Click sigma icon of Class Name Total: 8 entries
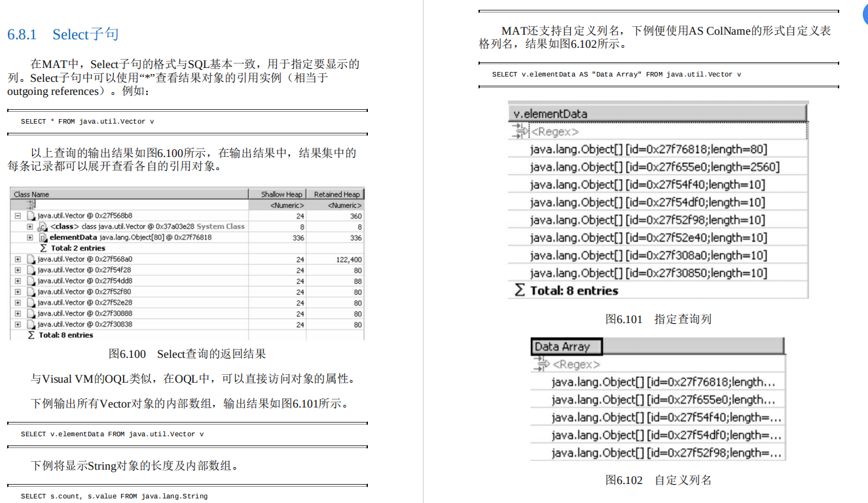Viewport: 868px width, 503px height. [31, 335]
